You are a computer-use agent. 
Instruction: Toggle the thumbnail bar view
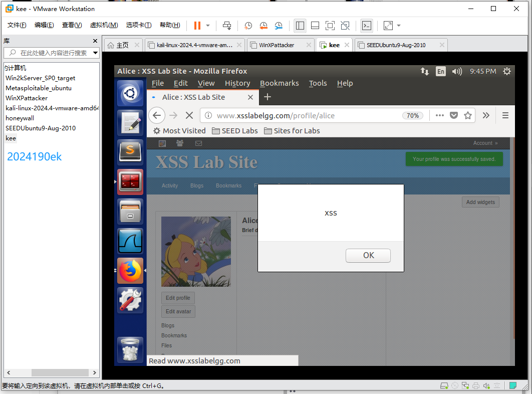point(315,26)
